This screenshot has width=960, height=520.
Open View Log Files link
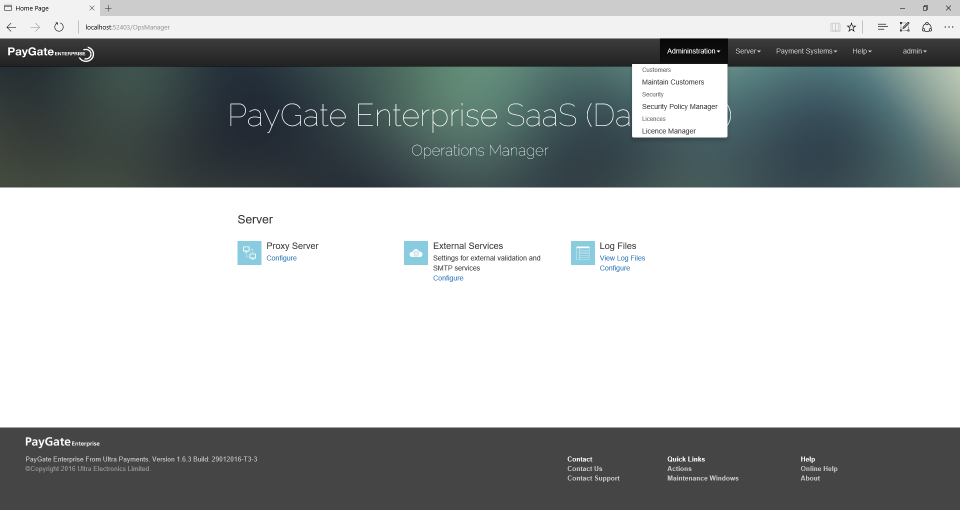pos(622,258)
